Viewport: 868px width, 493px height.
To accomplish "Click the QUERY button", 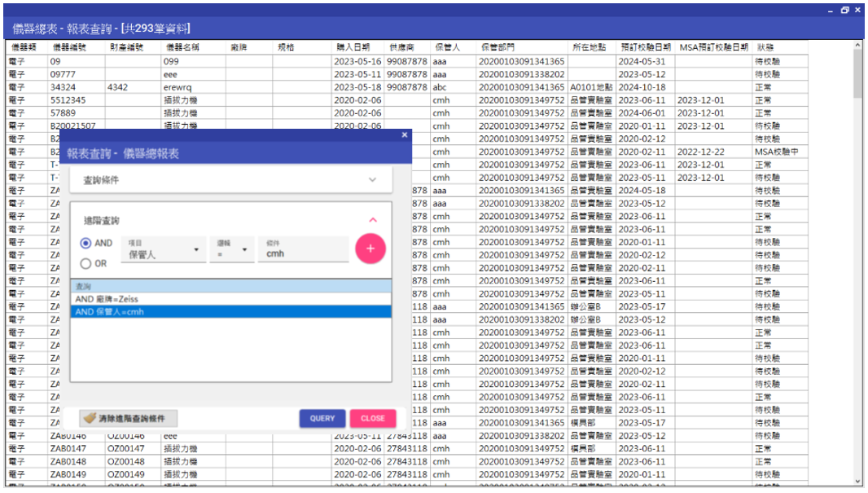I will 322,418.
